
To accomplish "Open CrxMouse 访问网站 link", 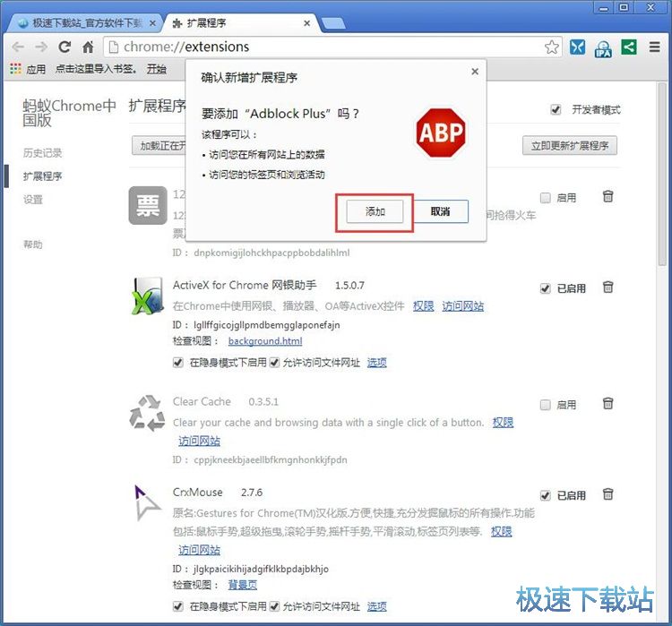I will click(199, 550).
